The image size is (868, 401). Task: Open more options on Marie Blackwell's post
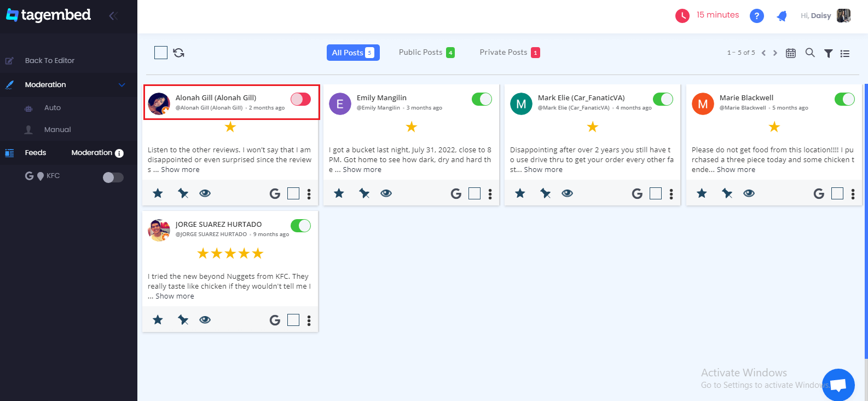click(853, 194)
